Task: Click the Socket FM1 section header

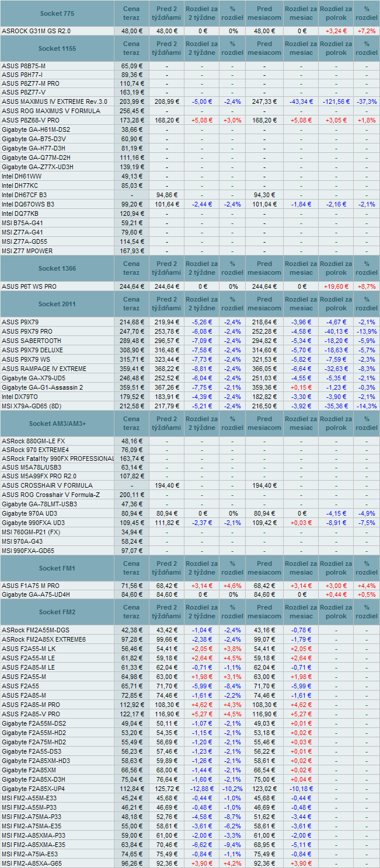Action: click(57, 568)
